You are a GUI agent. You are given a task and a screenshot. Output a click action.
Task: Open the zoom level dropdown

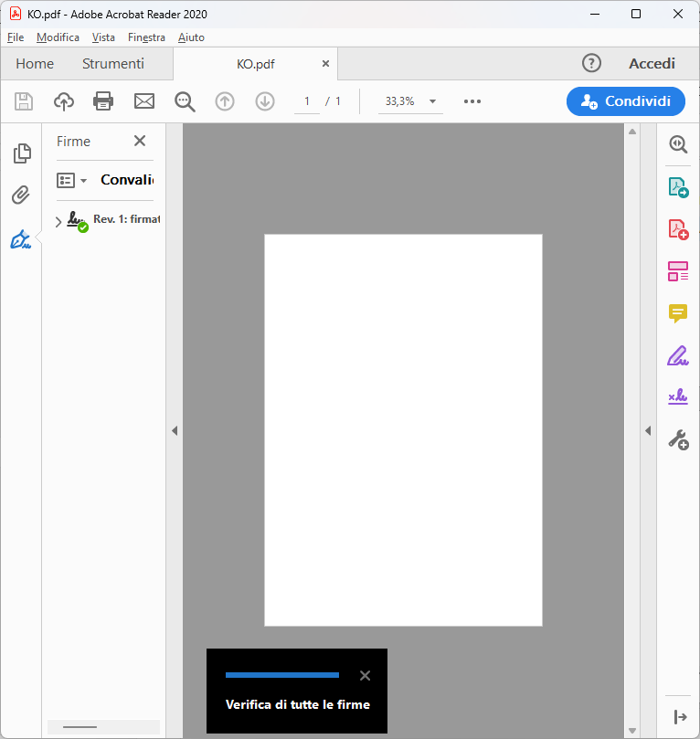point(432,101)
